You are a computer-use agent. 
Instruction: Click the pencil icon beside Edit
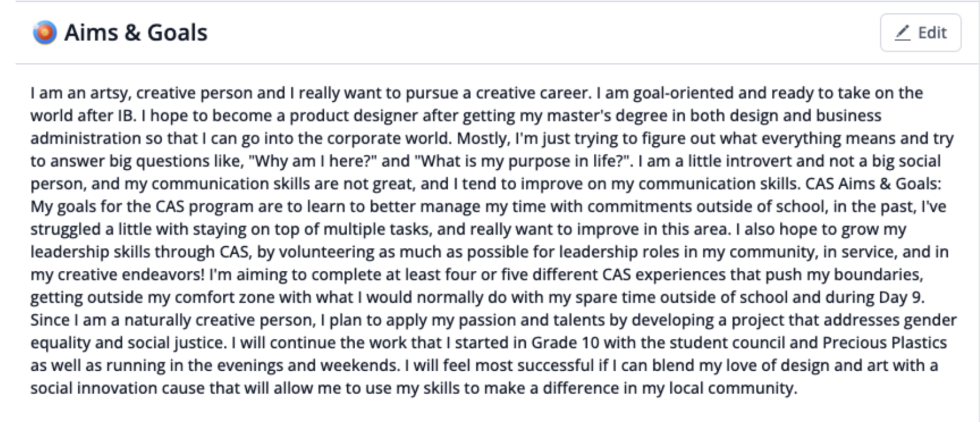point(902,33)
